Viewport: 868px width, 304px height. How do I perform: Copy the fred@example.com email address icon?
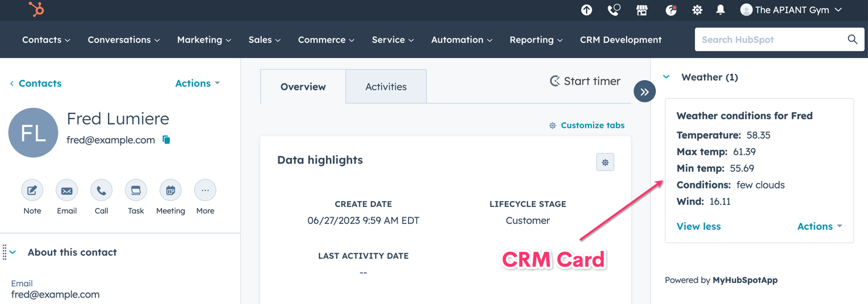167,140
